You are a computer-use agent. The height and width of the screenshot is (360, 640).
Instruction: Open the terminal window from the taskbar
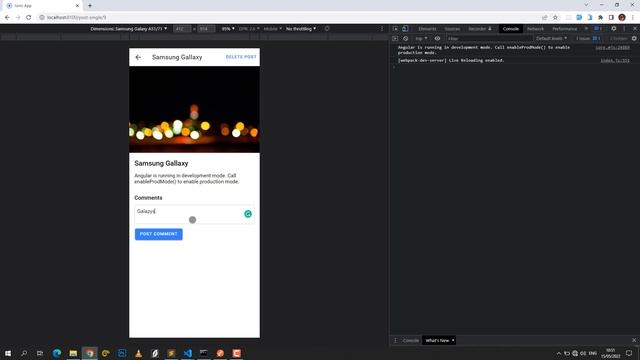pos(204,353)
